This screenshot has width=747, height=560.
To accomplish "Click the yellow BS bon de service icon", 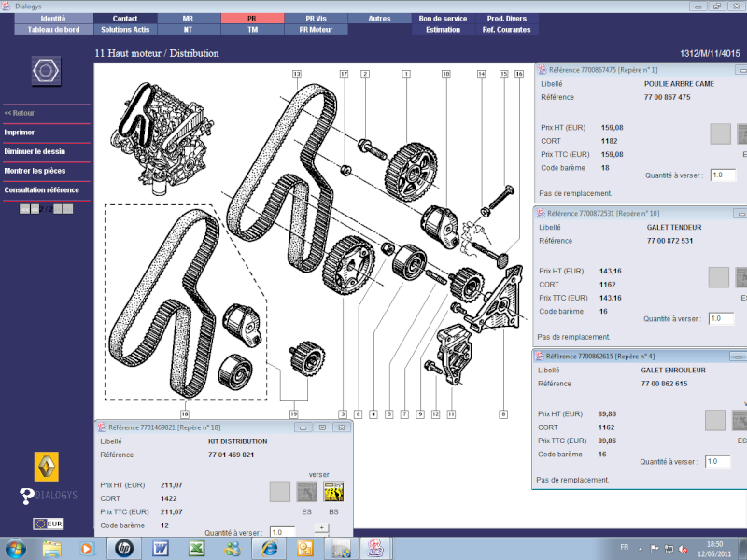I will click(x=333, y=492).
